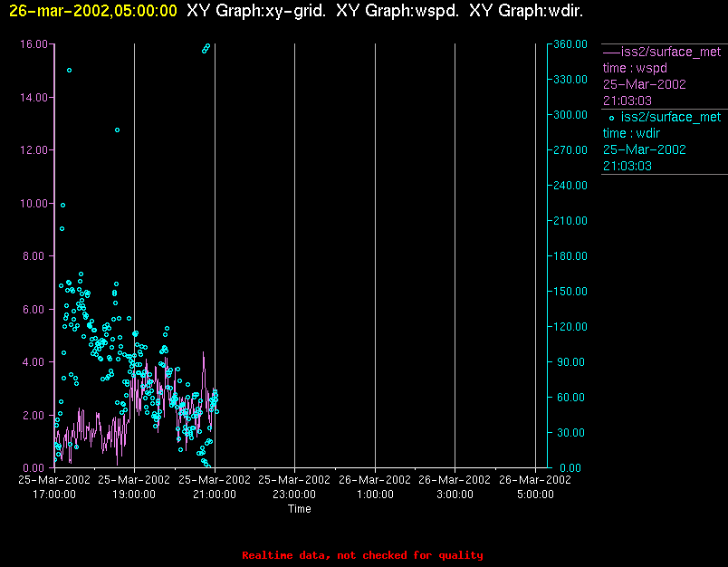Click the 23:00:00 time axis label
728x567 pixels.
click(294, 495)
